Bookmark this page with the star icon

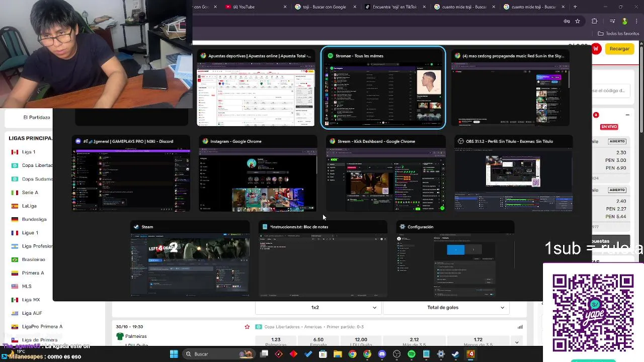578,21
